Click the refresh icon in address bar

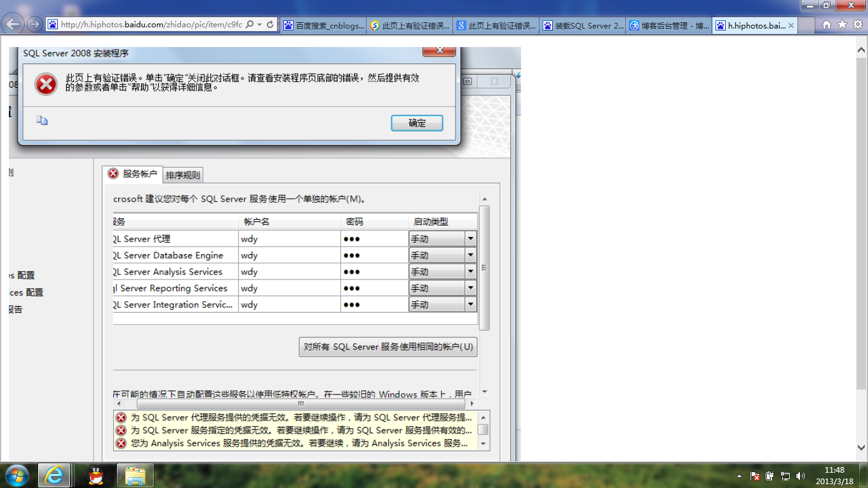(270, 25)
